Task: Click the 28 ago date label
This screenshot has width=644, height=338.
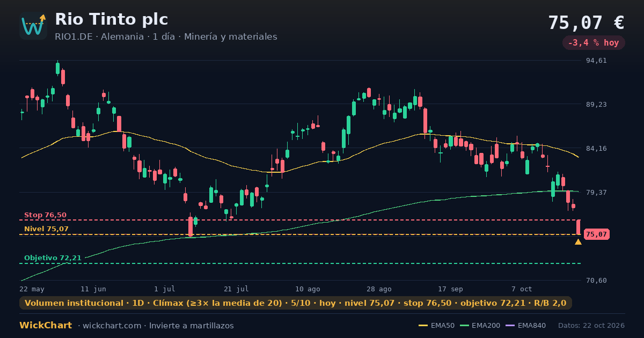Action: [379, 289]
